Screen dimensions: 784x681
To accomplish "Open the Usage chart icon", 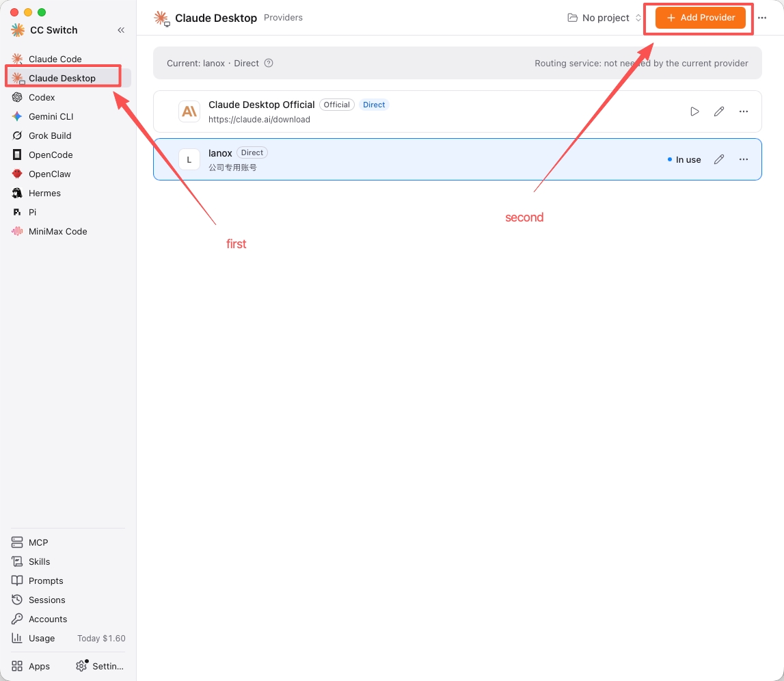I will tap(17, 639).
